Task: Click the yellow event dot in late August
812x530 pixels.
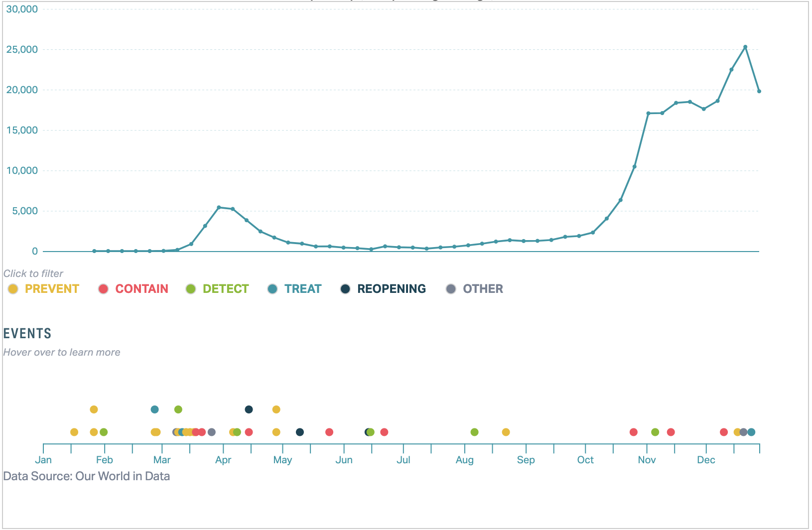Action: (x=506, y=432)
